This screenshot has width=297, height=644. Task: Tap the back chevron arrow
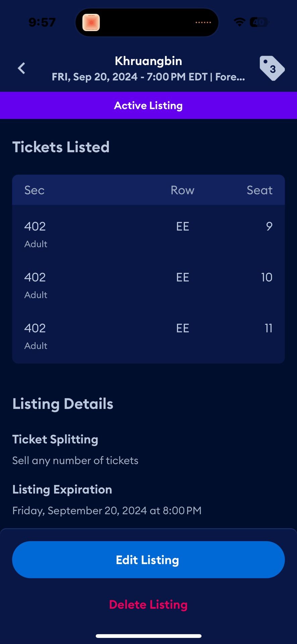coord(21,68)
